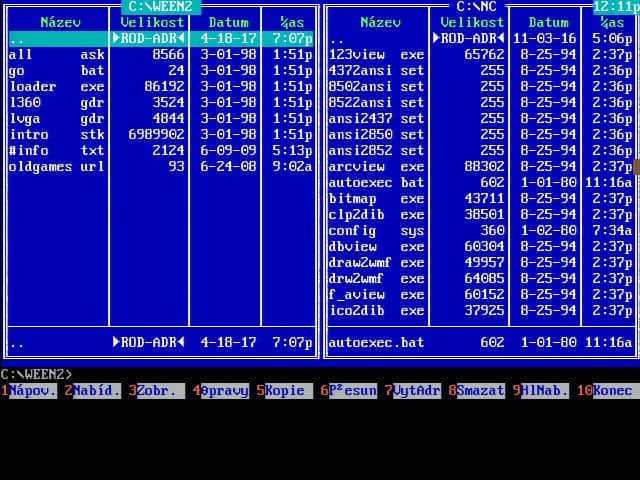This screenshot has height=480, width=640.
Task: Click the Datum column header in left panel
Action: 229,22
